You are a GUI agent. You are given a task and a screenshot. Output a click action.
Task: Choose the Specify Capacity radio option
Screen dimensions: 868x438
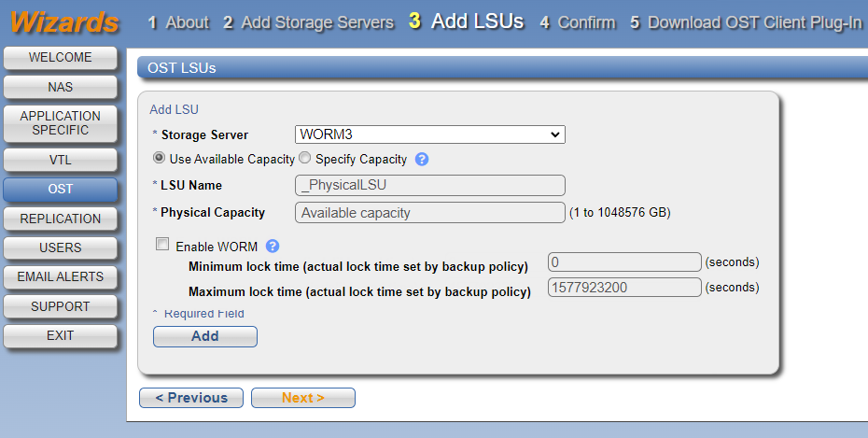305,159
